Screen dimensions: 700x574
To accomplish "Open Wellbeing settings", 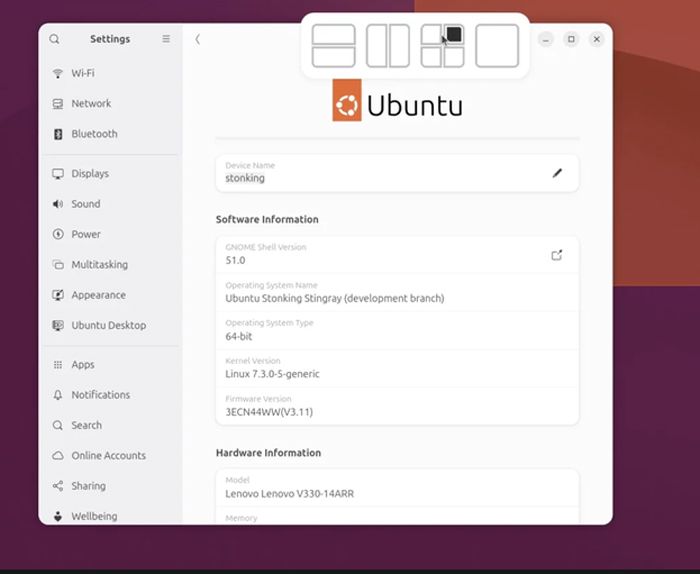I will (x=112, y=516).
